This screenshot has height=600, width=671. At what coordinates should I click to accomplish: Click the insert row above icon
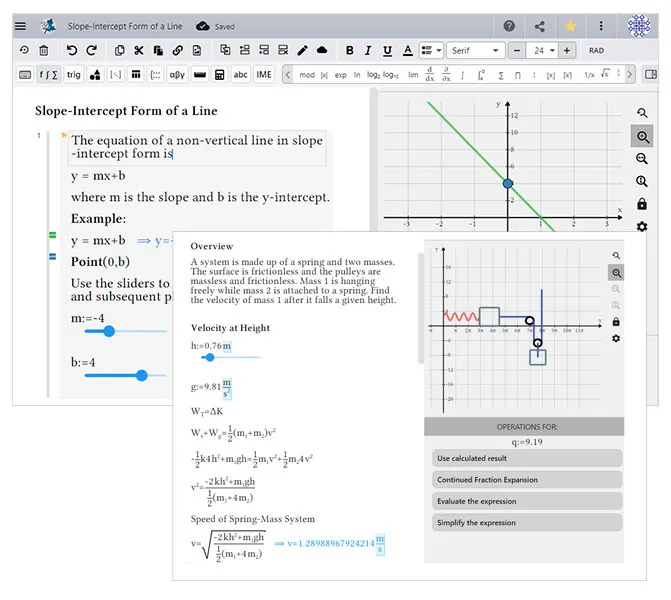[245, 50]
